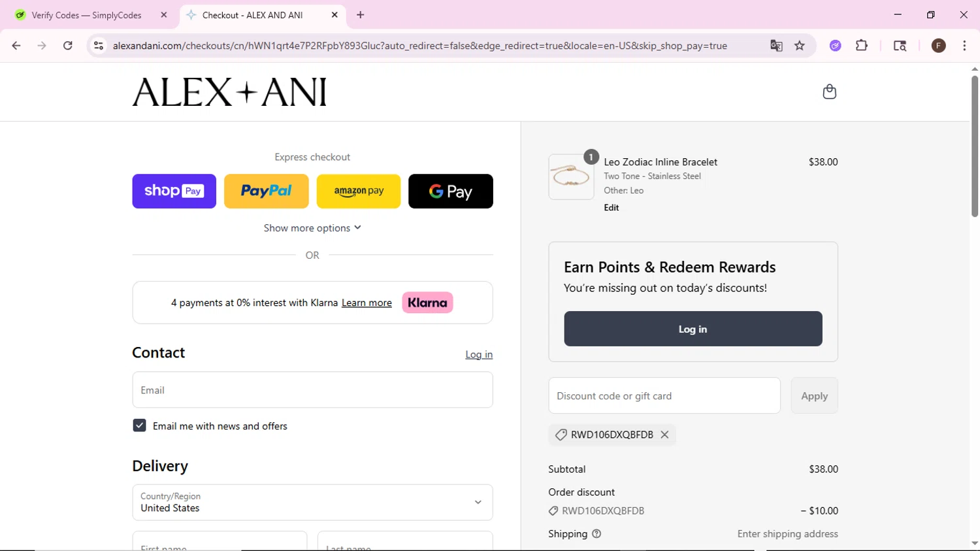The width and height of the screenshot is (980, 551).
Task: Click the ALEX+ANI logo
Action: (x=229, y=92)
